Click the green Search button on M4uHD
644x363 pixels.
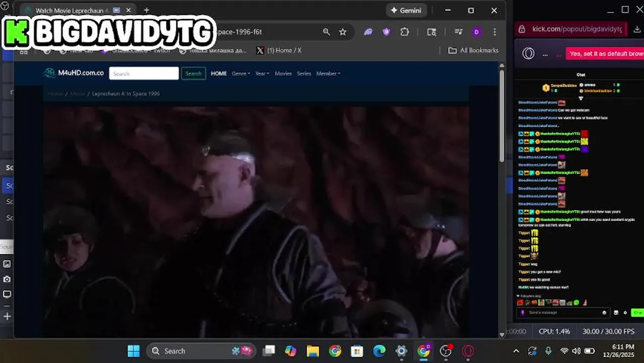194,74
